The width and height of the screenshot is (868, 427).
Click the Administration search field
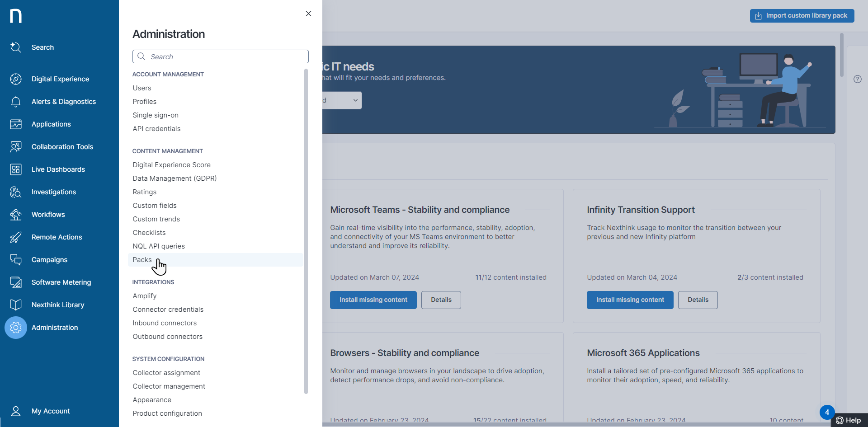221,56
